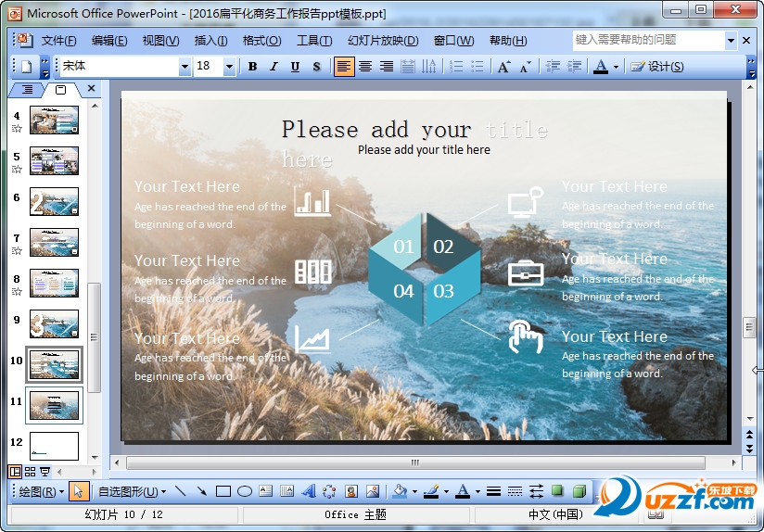The width and height of the screenshot is (764, 532).
Task: Click the 3D style icon
Action: tap(579, 491)
